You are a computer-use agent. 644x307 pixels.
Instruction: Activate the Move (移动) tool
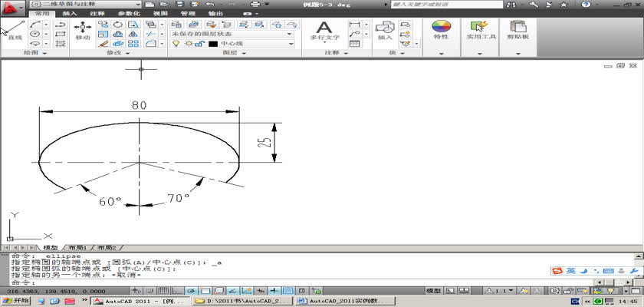(83, 31)
